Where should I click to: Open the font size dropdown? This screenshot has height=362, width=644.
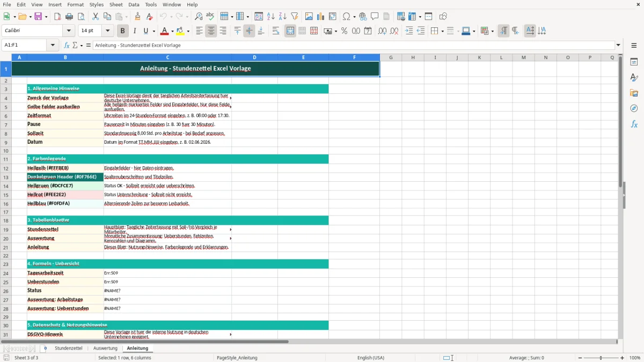[x=108, y=31]
